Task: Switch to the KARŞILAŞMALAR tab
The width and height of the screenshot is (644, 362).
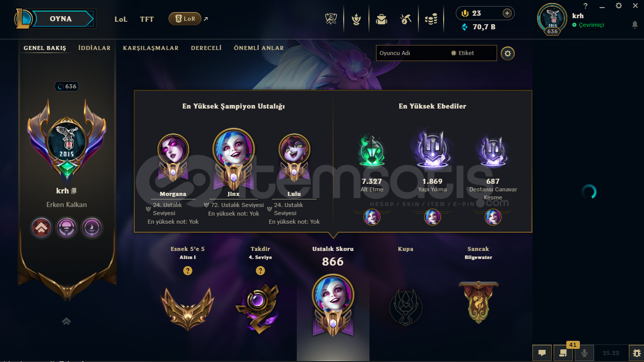Action: tap(151, 48)
